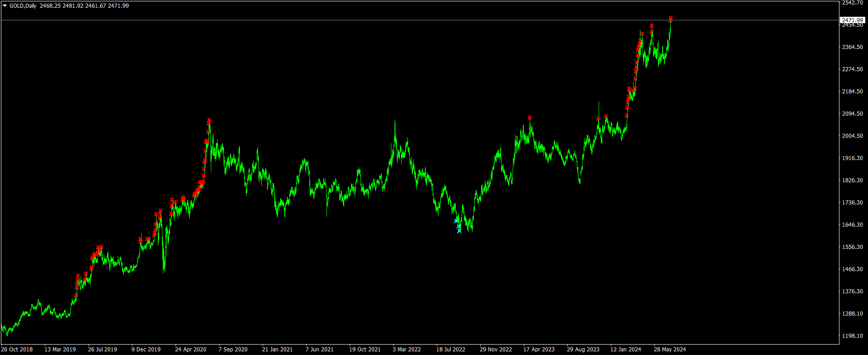Select the 26 Jul 2019 date label
The height and width of the screenshot is (355, 868).
point(102,350)
